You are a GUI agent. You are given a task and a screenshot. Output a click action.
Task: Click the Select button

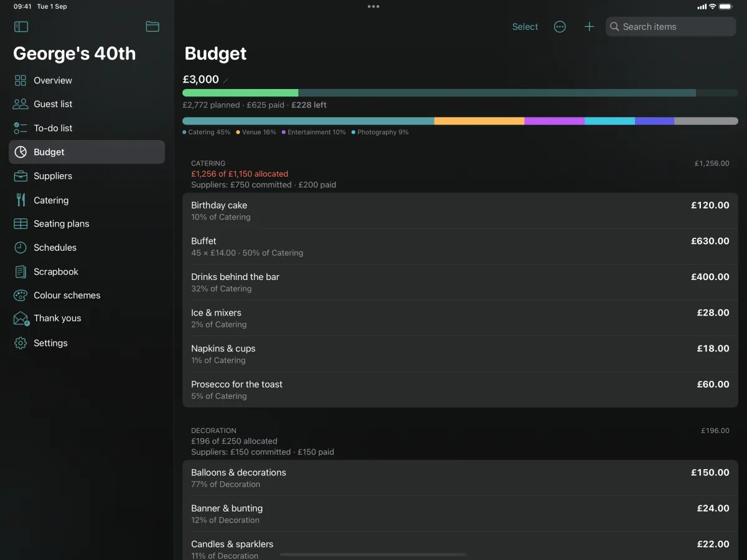525,27
